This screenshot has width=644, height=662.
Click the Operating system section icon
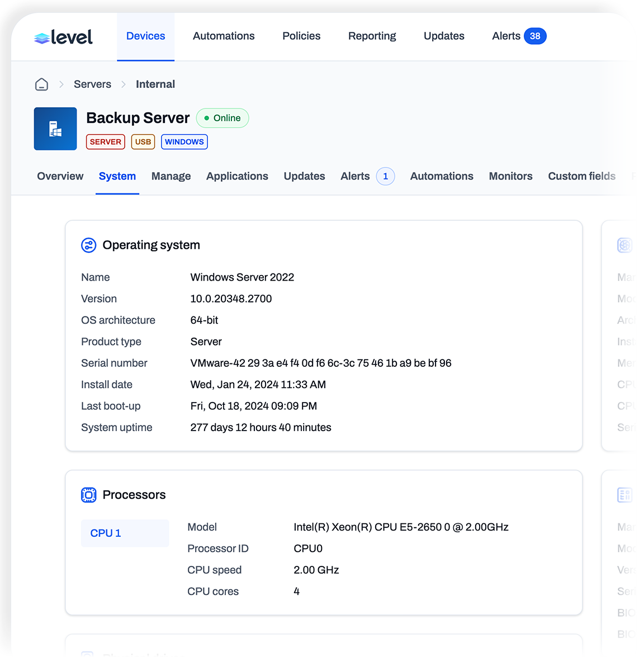[89, 245]
